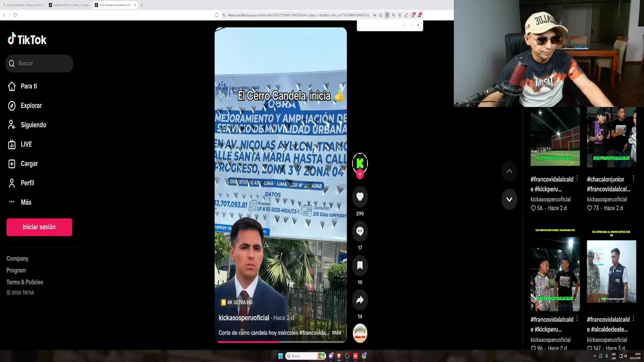
Task: Open Brave browser in taskbar
Action: coord(339,356)
